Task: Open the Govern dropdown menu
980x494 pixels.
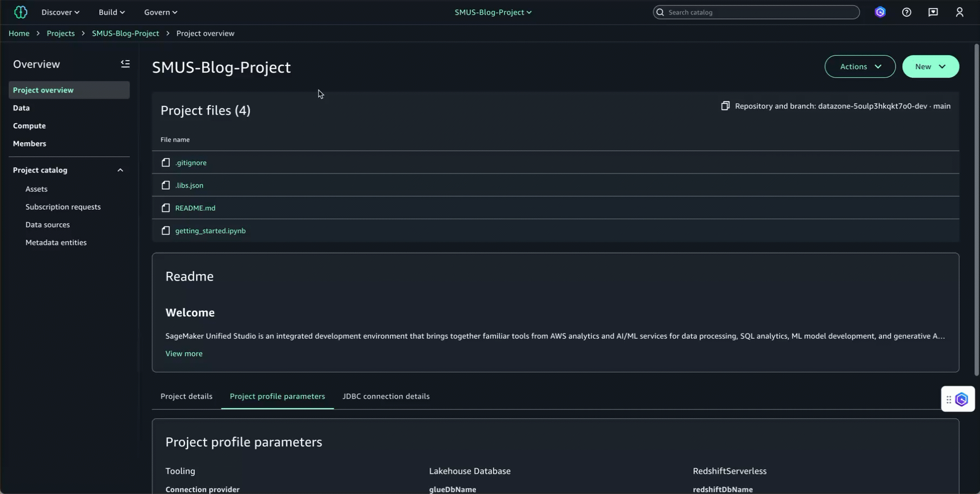Action: click(161, 12)
